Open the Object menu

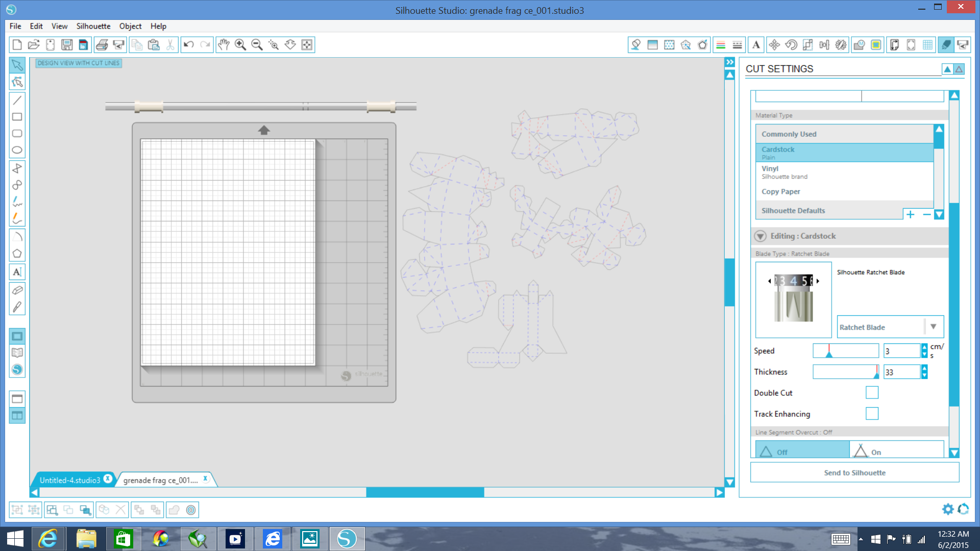[130, 26]
